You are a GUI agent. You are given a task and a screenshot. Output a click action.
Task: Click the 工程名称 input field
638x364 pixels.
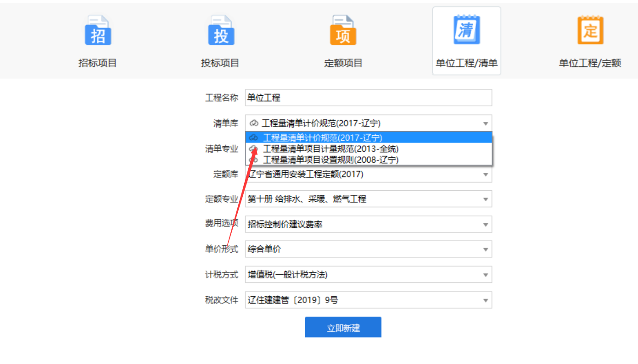[x=369, y=98]
